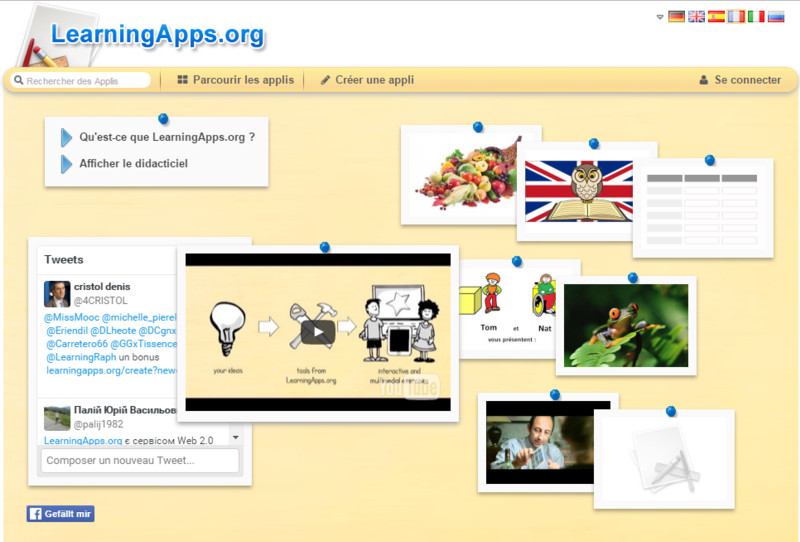
Task: Open Créer une appli
Action: pos(367,80)
